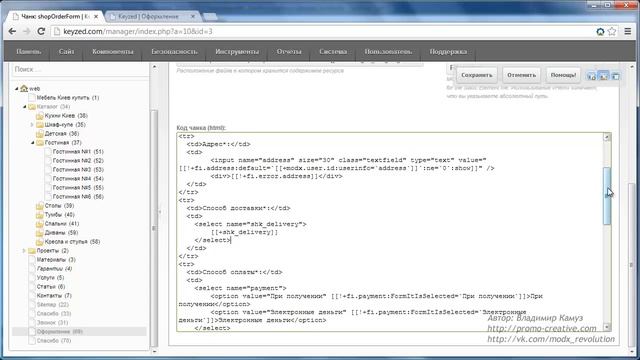Screen dimensions: 640x360
Task: Click the code editor scroll-up arrow
Action: point(607,137)
